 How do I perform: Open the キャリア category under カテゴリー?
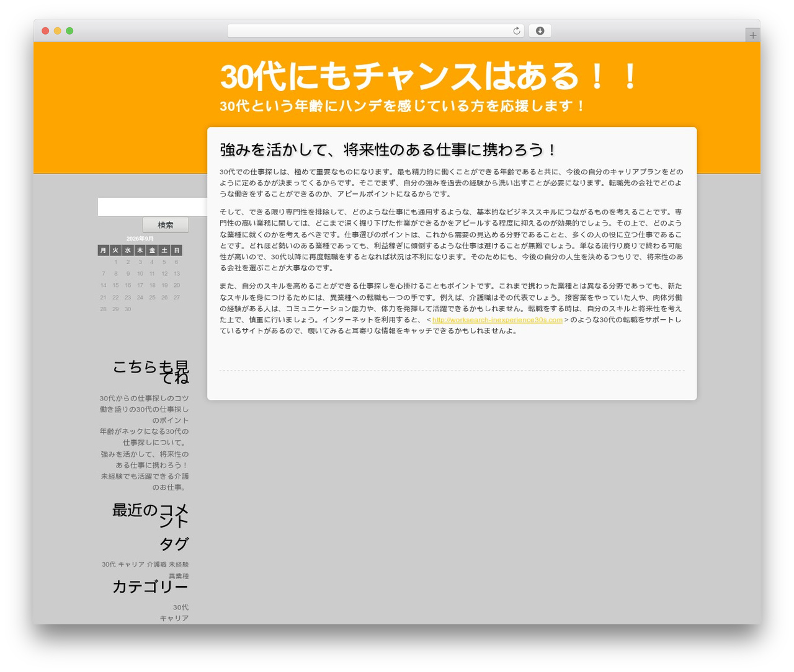(x=174, y=618)
